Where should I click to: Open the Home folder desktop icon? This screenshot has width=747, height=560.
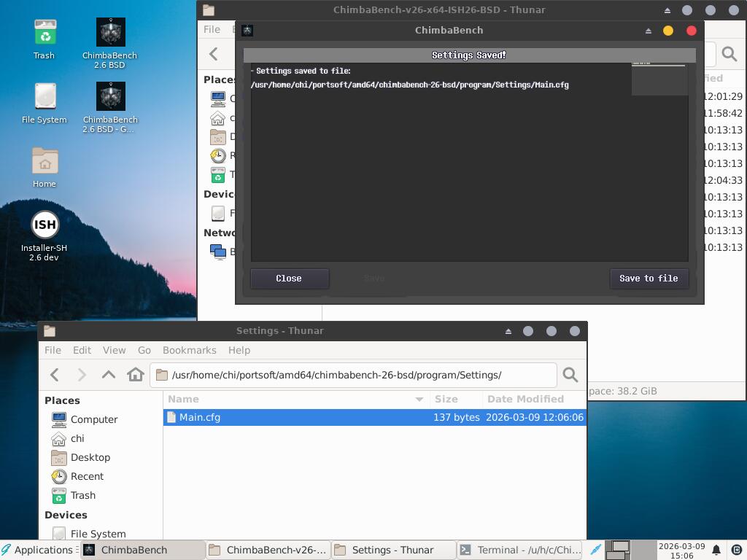(x=44, y=161)
